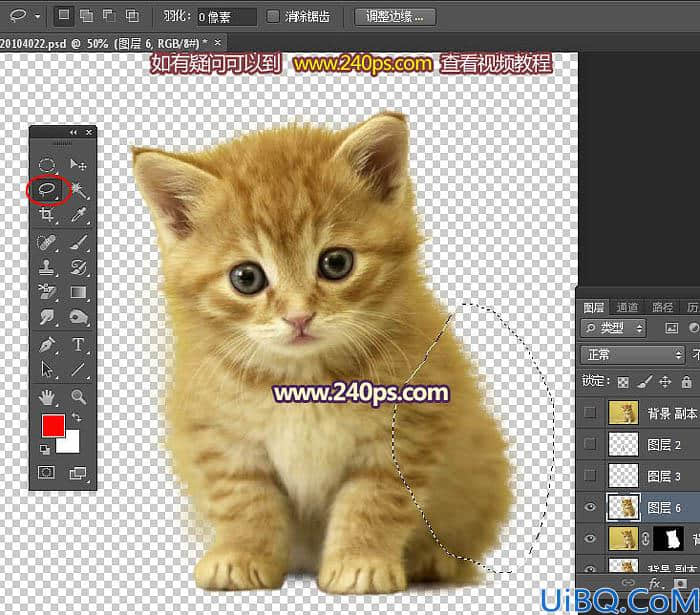Switch to the 图层 Layers tab

pos(593,308)
